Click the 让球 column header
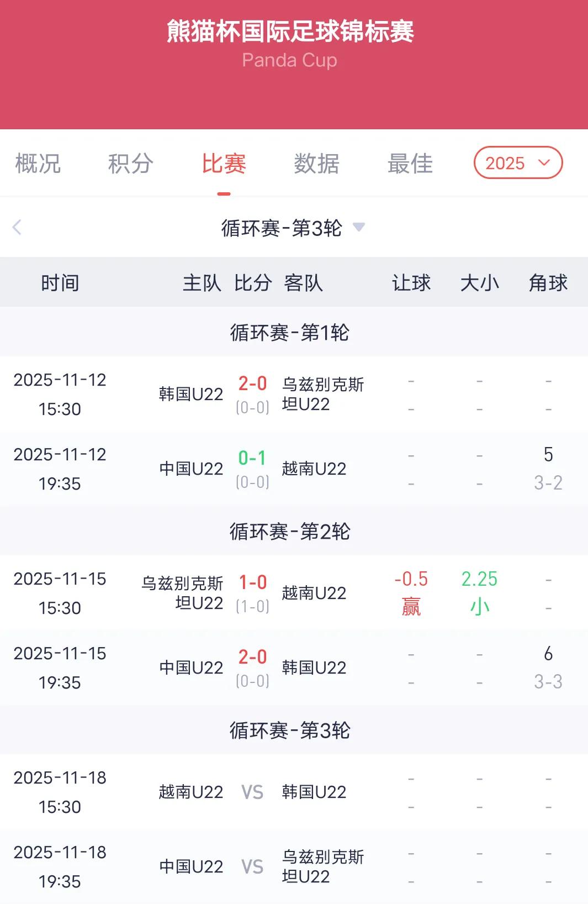 (411, 283)
